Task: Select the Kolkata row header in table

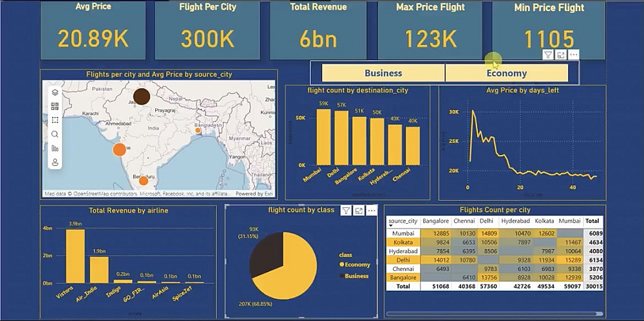Action: (x=403, y=242)
